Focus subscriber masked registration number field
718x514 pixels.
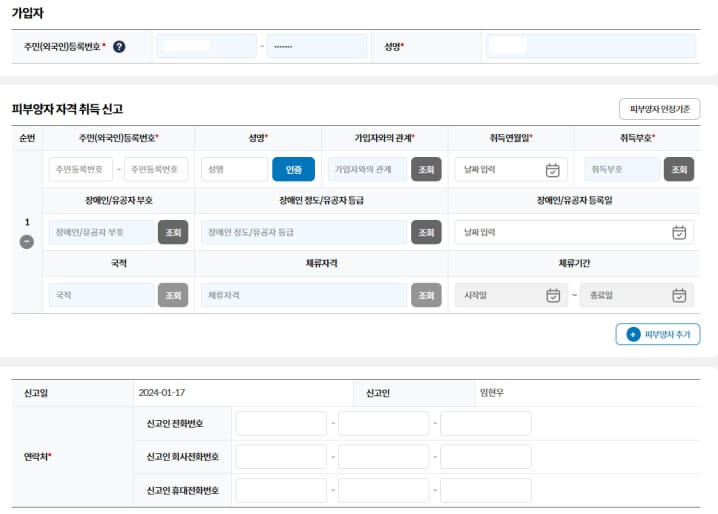(x=317, y=46)
